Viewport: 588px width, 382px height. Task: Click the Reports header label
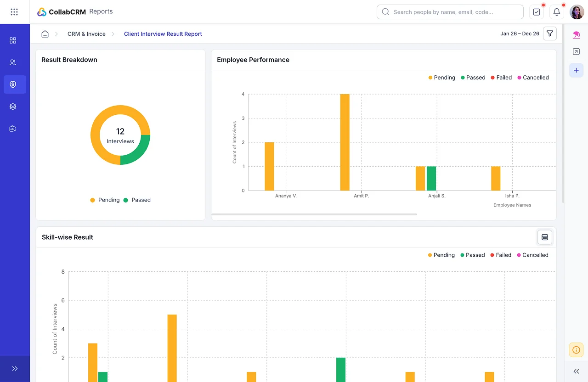(x=101, y=11)
